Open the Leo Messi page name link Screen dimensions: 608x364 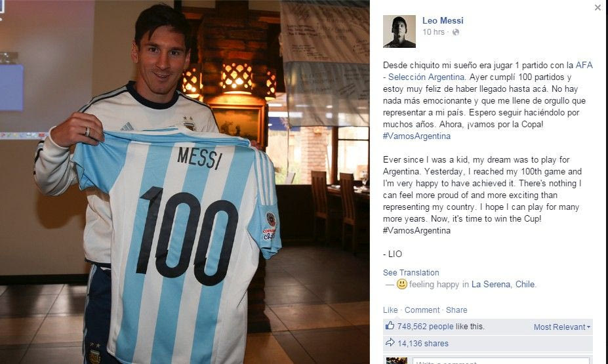443,20
